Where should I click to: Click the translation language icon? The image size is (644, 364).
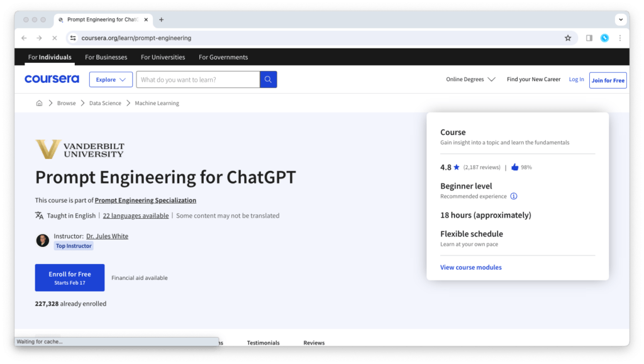coord(39,216)
